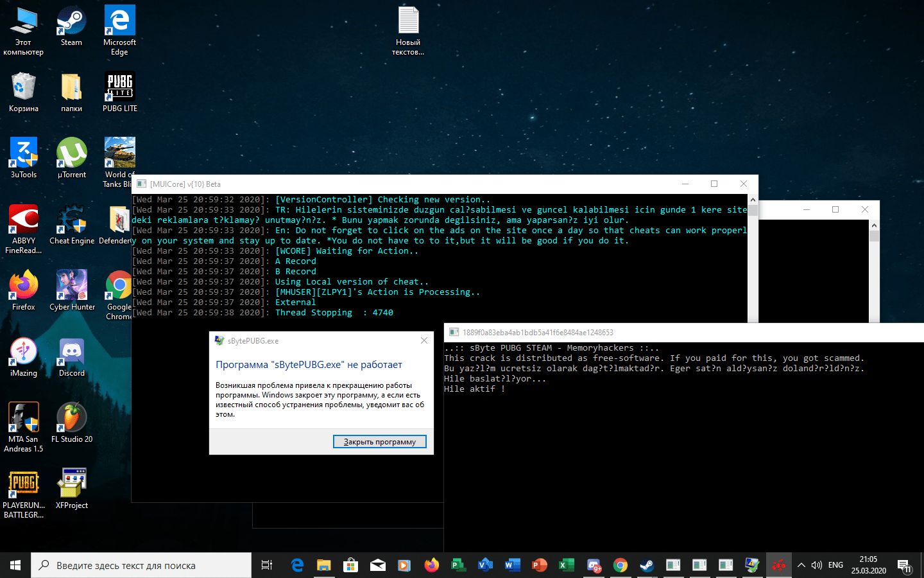Click the 'A Record' log entry

(x=296, y=261)
